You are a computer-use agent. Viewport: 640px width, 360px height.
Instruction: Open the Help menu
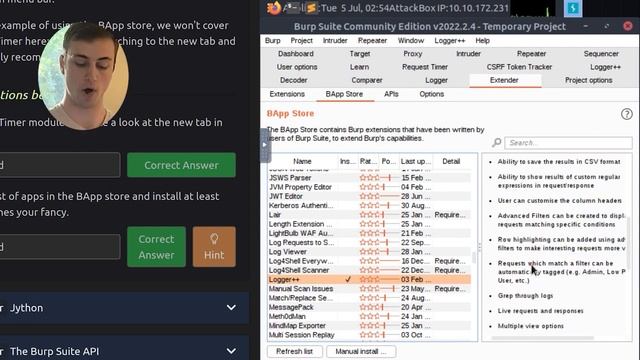point(482,40)
